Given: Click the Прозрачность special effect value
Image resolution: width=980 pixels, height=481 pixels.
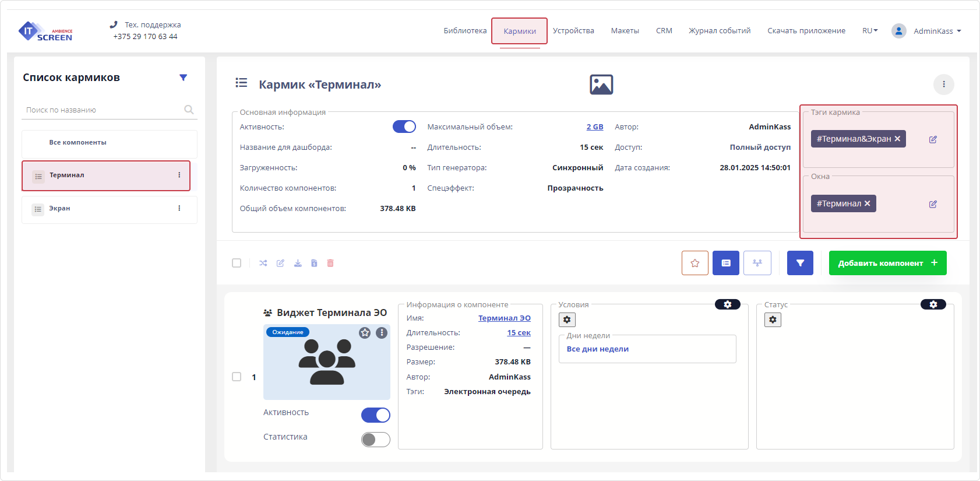Looking at the screenshot, I should pos(575,188).
